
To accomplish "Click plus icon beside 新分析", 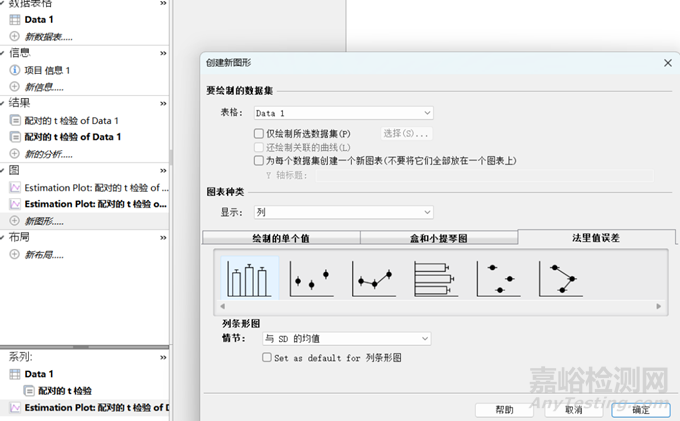I will pyautogui.click(x=14, y=153).
